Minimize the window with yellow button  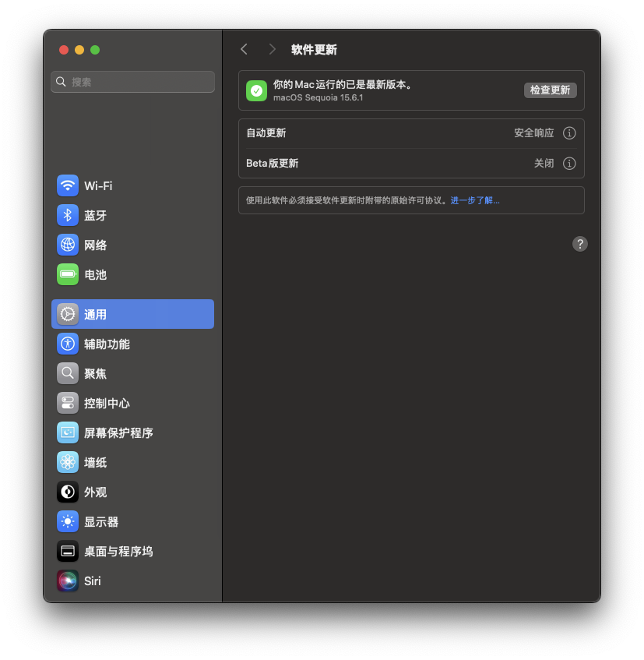coord(79,50)
